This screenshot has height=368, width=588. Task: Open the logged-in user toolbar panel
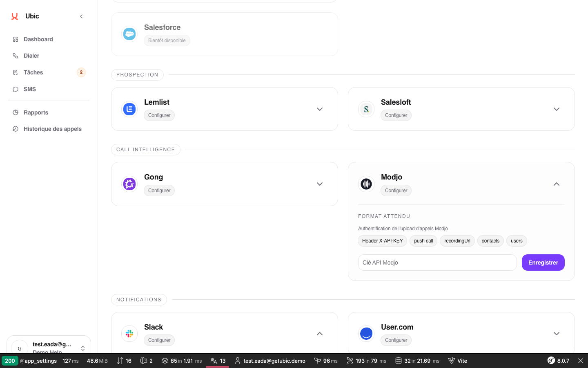(270, 361)
